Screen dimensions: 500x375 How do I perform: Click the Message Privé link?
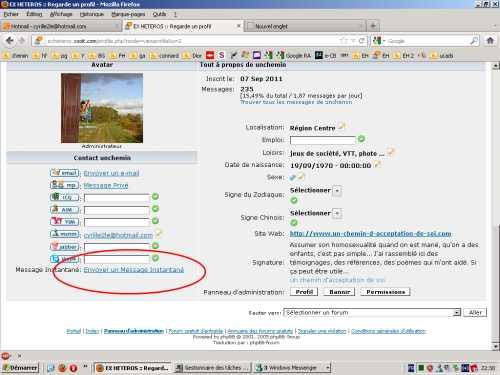106,185
